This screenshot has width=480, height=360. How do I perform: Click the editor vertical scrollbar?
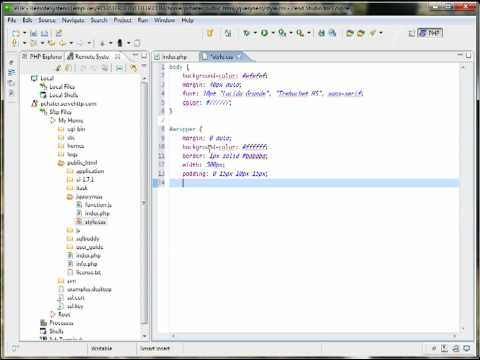click(x=463, y=198)
